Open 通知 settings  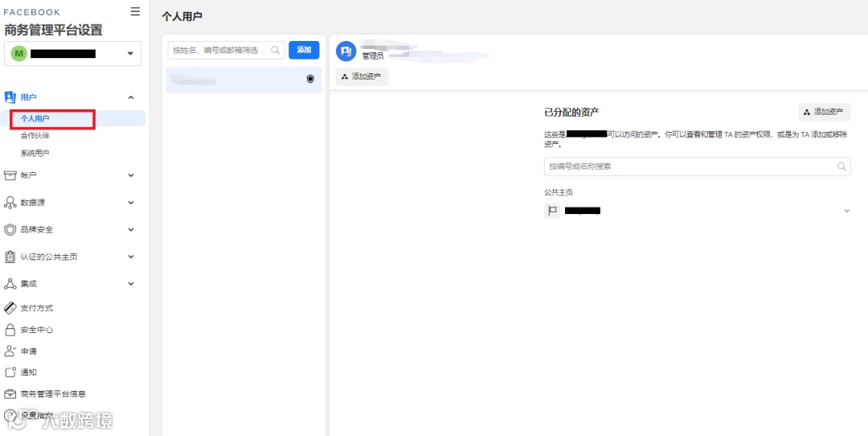[29, 372]
